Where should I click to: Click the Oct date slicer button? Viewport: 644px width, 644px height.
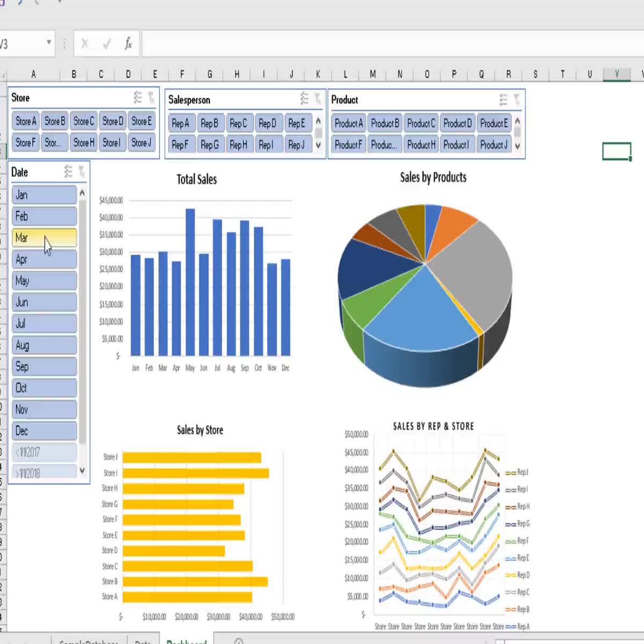coord(44,388)
